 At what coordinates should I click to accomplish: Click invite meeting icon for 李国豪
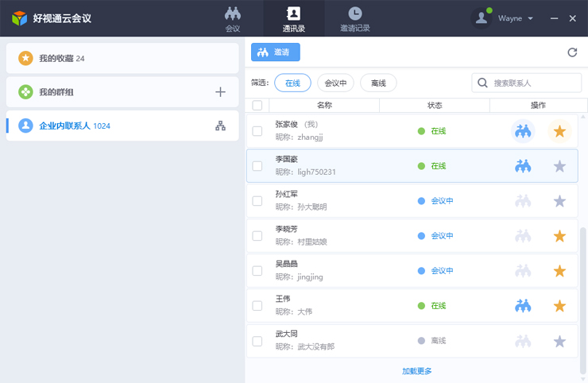pos(523,166)
